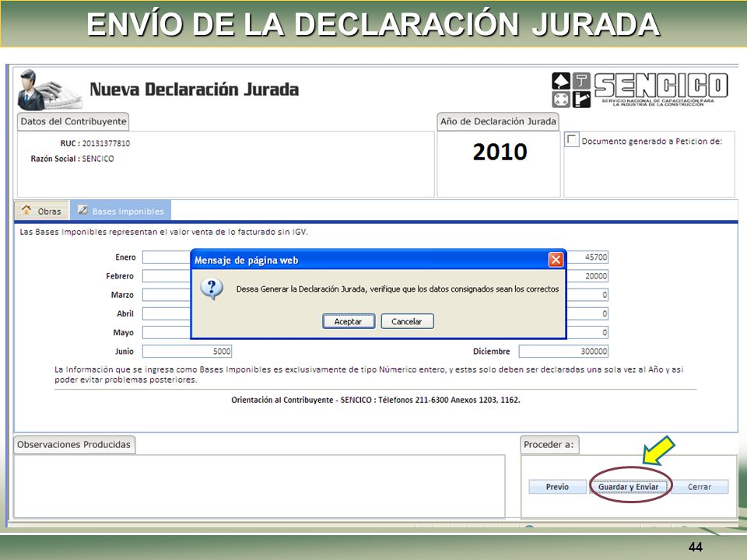Click the RUC number 20131377810

point(106,143)
